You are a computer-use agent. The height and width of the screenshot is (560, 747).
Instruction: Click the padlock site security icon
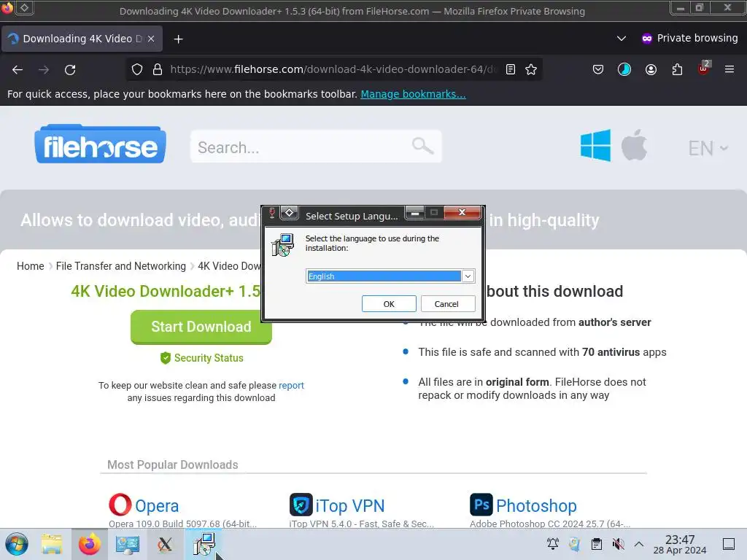click(x=158, y=69)
